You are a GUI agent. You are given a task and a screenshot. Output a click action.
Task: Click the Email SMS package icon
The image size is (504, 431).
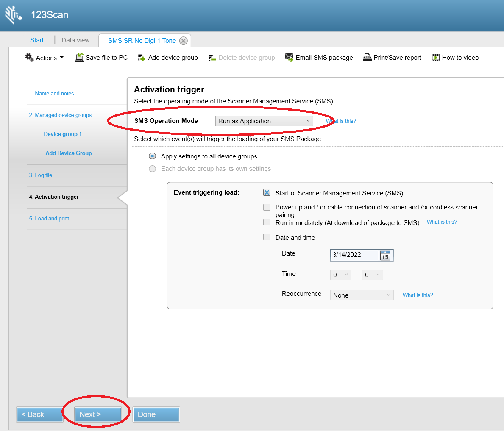(289, 57)
